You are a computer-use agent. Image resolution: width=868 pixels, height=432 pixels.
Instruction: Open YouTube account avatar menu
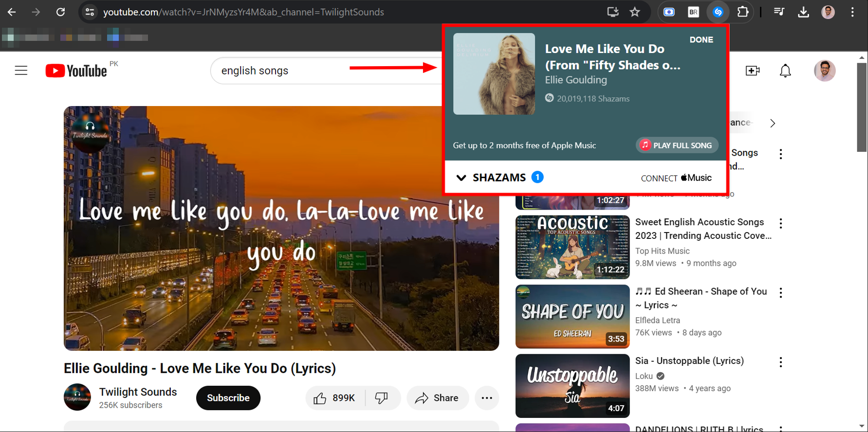click(x=825, y=71)
